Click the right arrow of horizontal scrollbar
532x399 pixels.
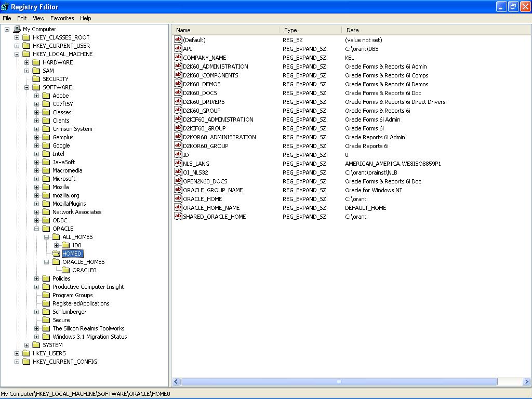526,382
